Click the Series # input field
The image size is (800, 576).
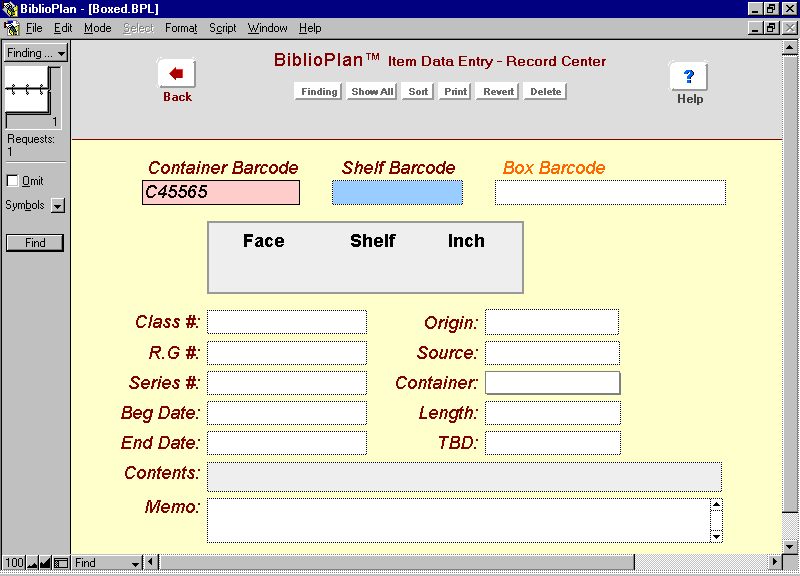point(287,383)
